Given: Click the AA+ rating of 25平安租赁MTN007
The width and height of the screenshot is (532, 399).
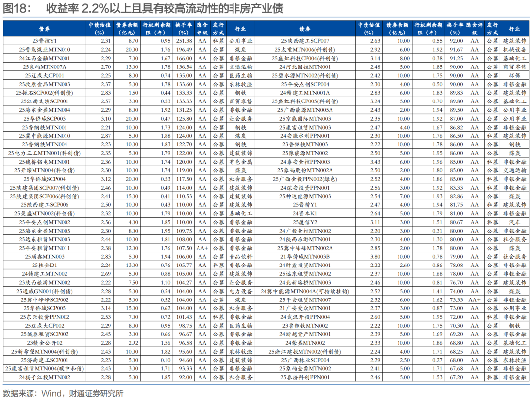Looking at the screenshot, I should point(475,300).
